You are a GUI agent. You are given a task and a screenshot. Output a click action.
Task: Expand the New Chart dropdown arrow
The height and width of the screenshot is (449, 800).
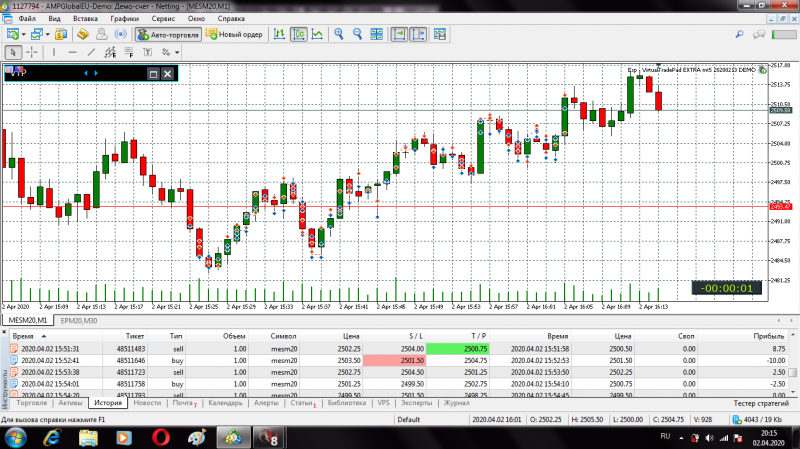23,35
